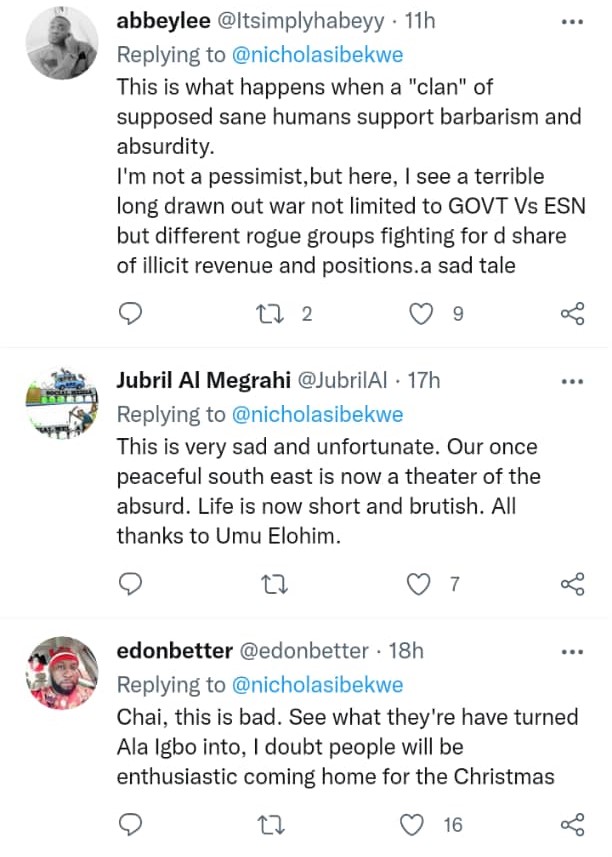
Task: Open @nicholasibekwe link in edonbetter's reply
Action: coord(317,685)
